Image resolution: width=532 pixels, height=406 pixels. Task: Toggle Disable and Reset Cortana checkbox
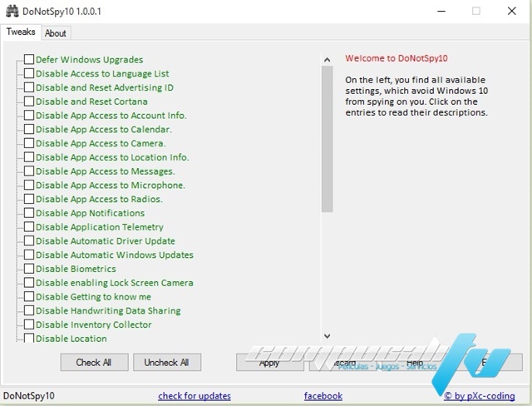click(29, 101)
